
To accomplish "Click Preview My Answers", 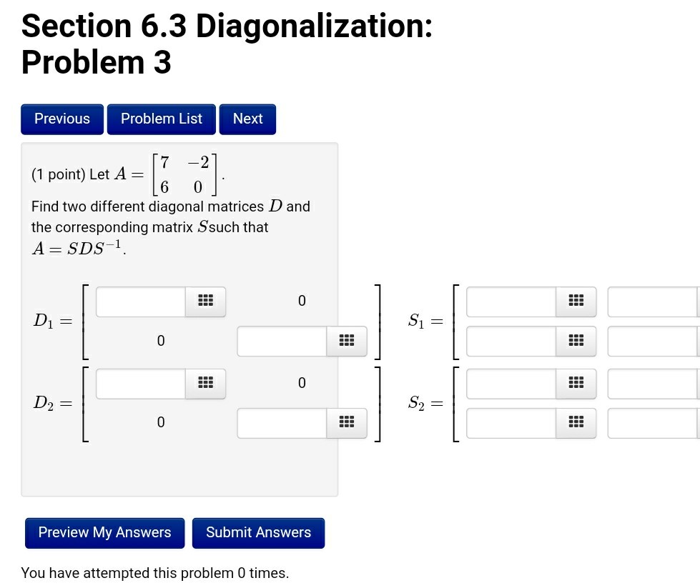I will (104, 532).
